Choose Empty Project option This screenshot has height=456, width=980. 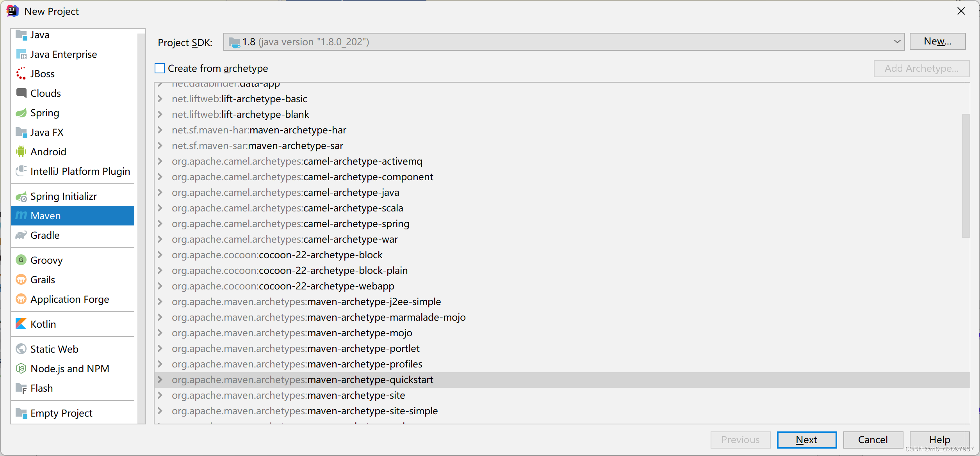[73, 413]
